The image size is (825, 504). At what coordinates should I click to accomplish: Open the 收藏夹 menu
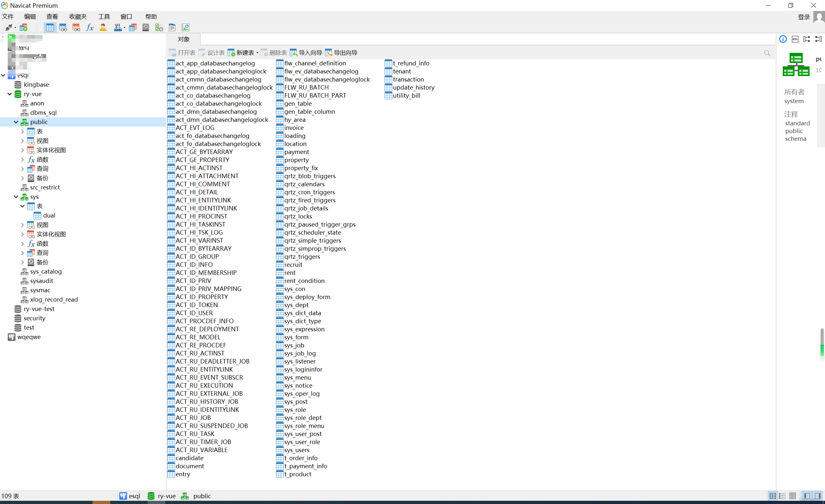pyautogui.click(x=78, y=16)
